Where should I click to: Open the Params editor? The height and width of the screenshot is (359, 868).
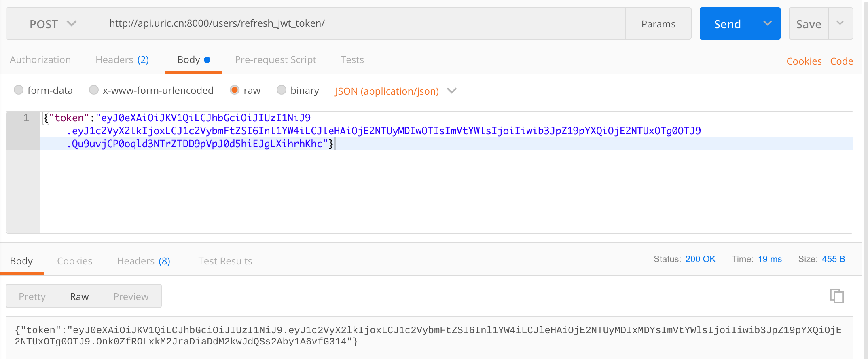[658, 24]
